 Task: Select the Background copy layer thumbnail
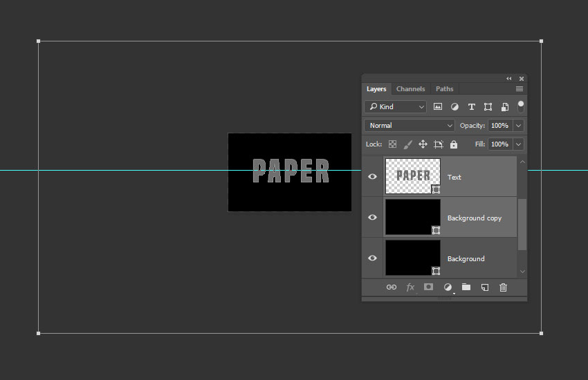(413, 217)
